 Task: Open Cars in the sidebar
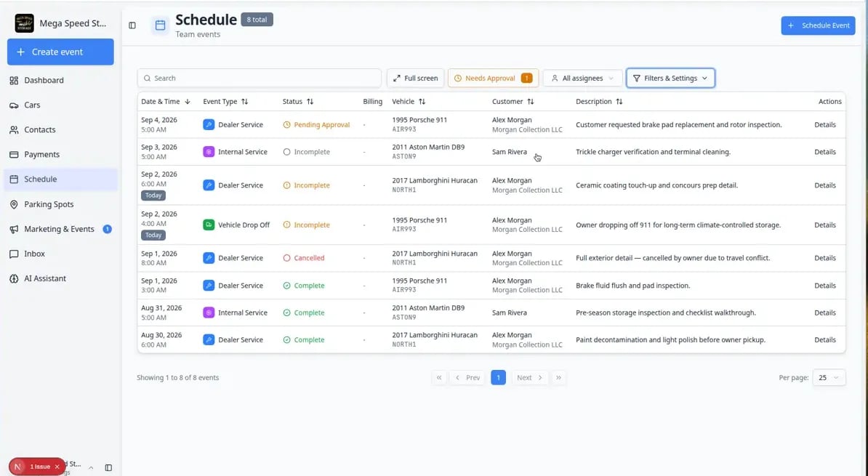tap(60, 105)
